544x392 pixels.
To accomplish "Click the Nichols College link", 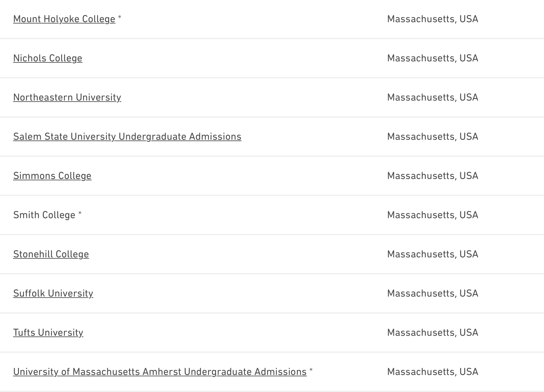I will [48, 58].
